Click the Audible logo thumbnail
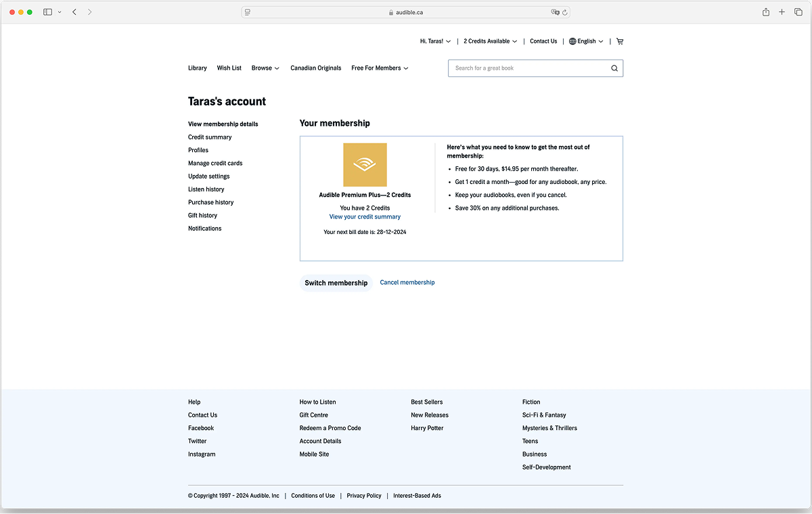Viewport: 812px width, 514px height. [x=365, y=165]
